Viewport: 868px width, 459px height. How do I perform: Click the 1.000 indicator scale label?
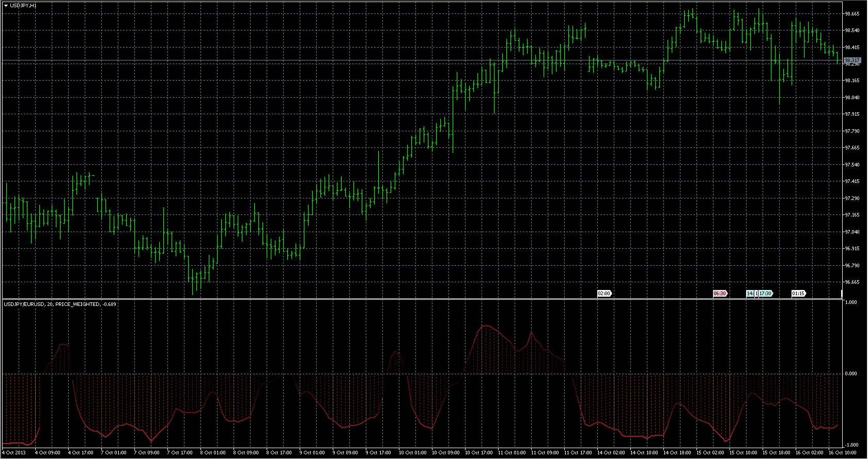850,302
